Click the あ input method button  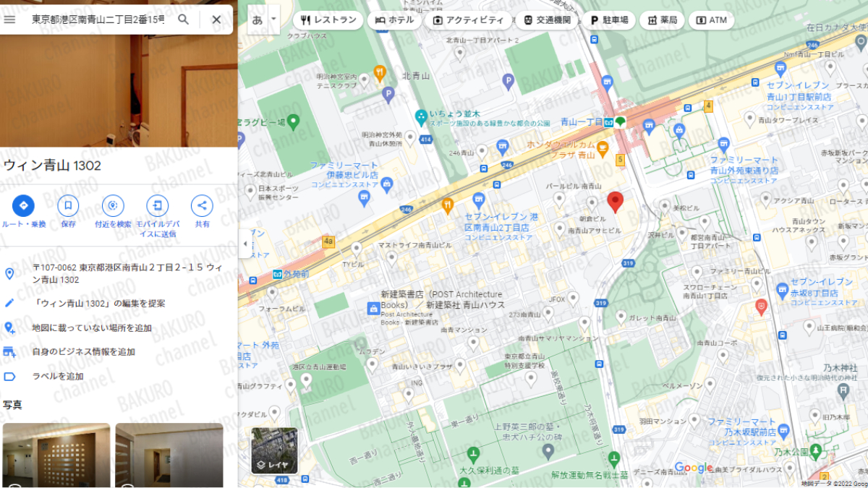pos(258,20)
